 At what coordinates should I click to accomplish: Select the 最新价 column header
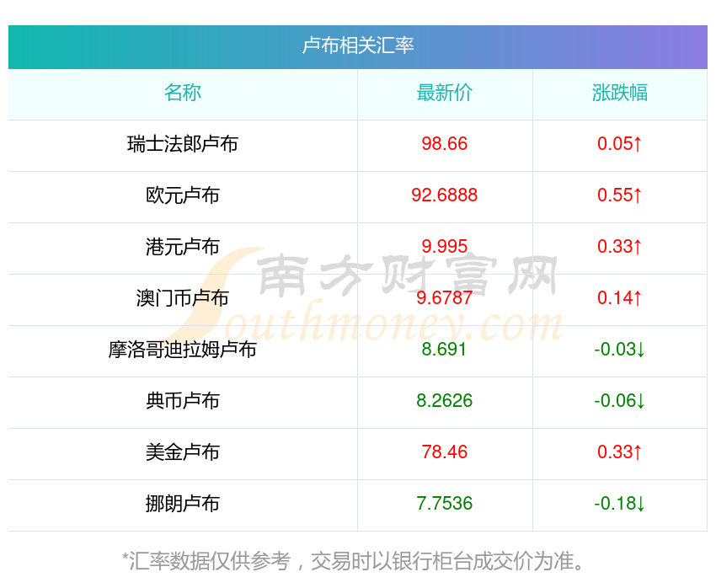pos(444,93)
